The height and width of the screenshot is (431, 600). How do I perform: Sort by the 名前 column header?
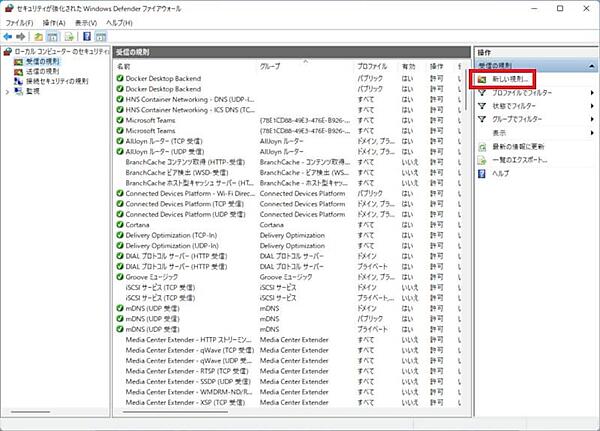tap(123, 66)
